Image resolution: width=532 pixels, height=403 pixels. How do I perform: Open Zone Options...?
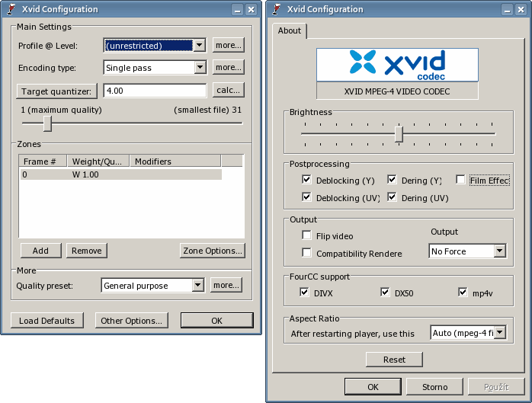pyautogui.click(x=213, y=251)
